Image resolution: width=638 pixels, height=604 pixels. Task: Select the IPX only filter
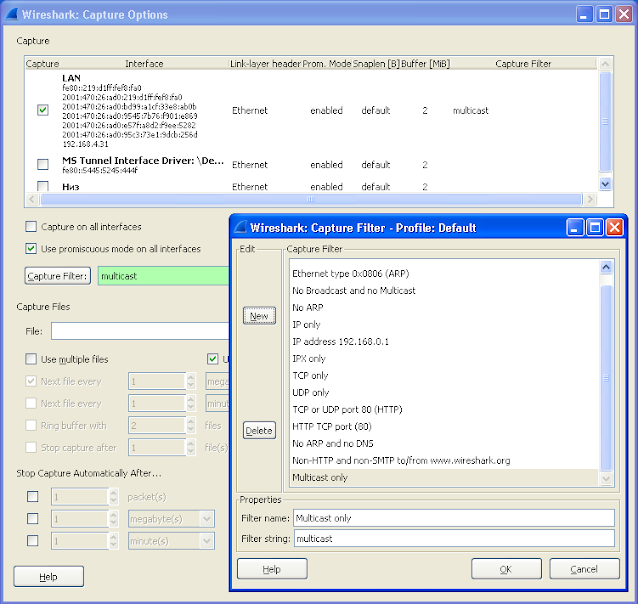(445, 359)
